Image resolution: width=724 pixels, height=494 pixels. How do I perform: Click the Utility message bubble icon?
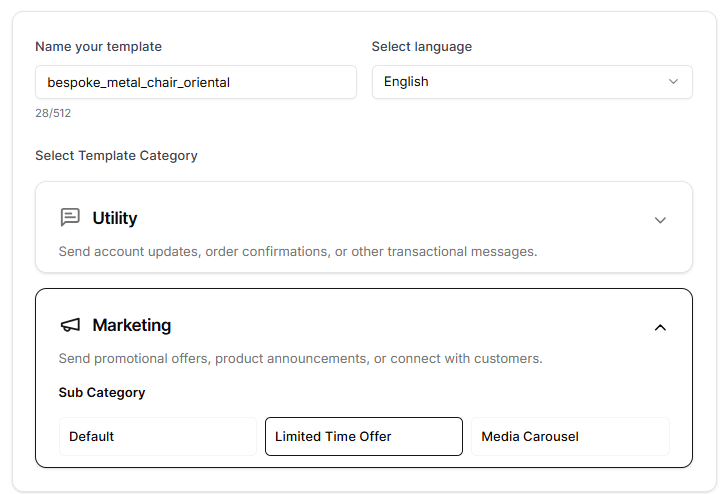(x=70, y=218)
